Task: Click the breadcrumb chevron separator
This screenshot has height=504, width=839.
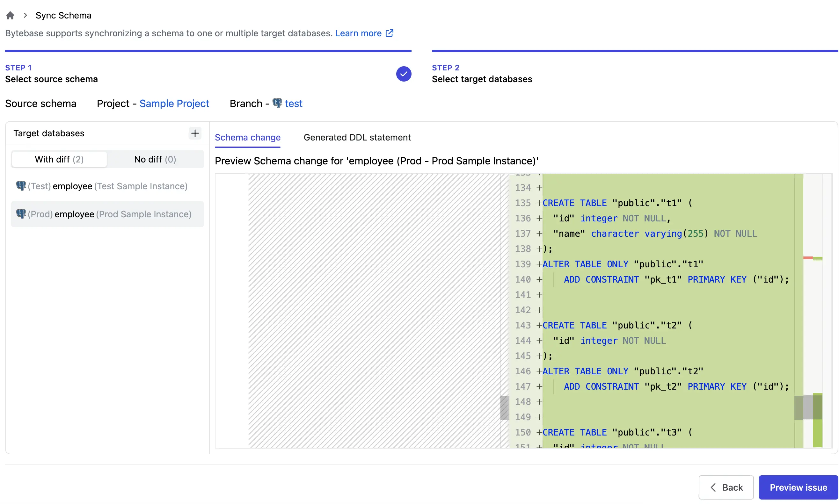Action: (25, 15)
